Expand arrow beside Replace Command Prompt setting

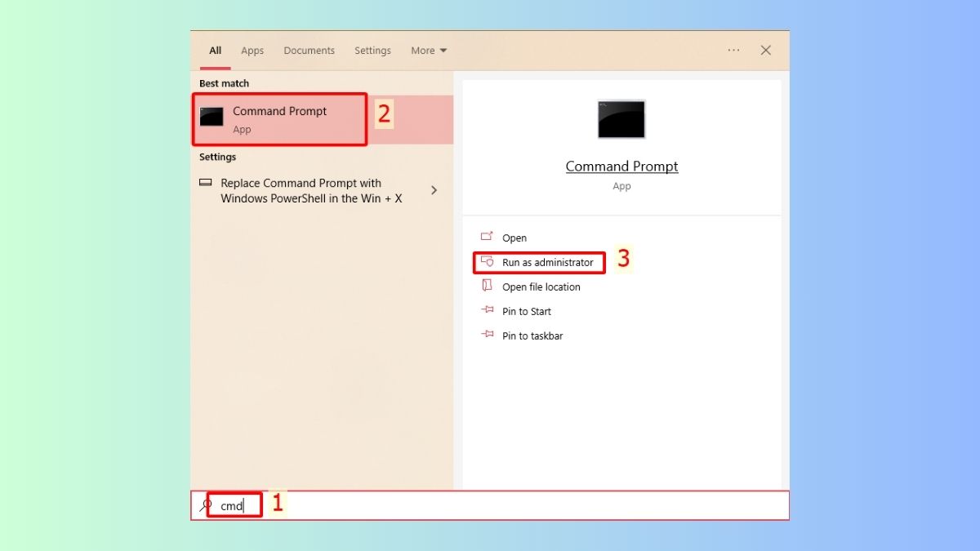tap(434, 190)
